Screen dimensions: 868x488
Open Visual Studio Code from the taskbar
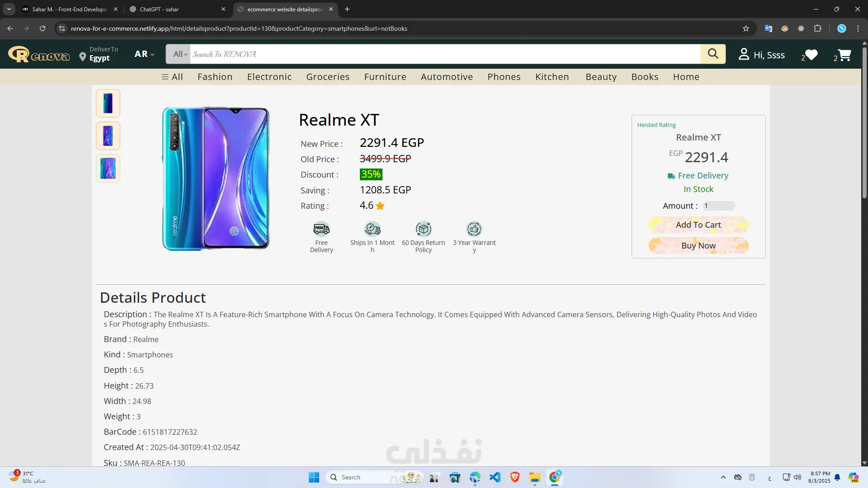tap(495, 477)
